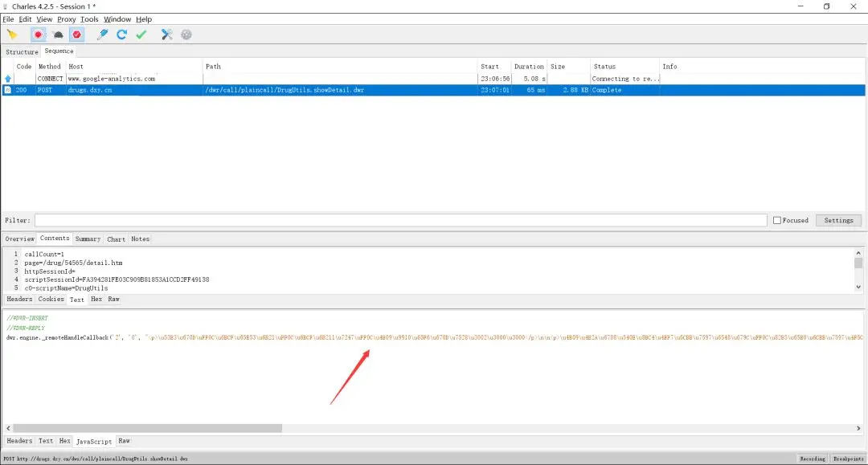868x465 pixels.
Task: Toggle breakpoints with the red hexagon icon
Action: tap(77, 35)
